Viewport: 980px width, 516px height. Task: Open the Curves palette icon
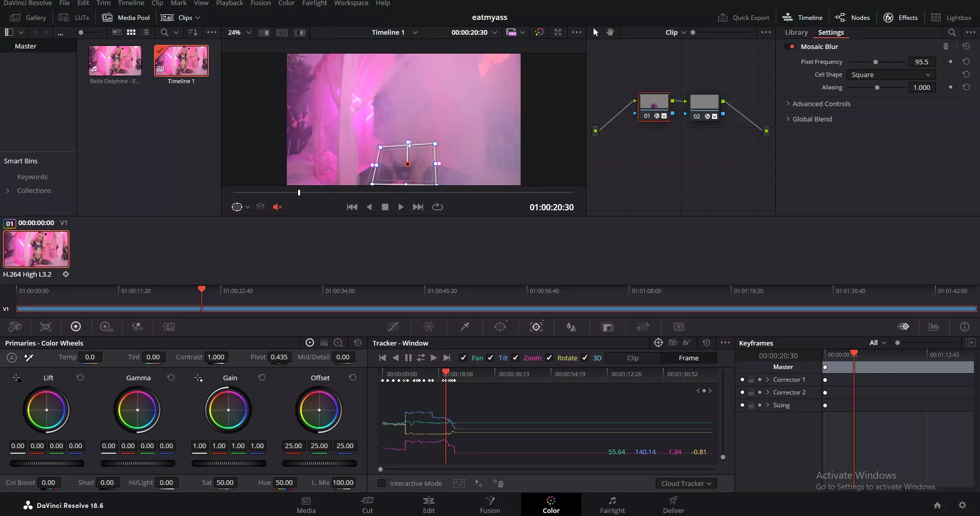pos(393,327)
